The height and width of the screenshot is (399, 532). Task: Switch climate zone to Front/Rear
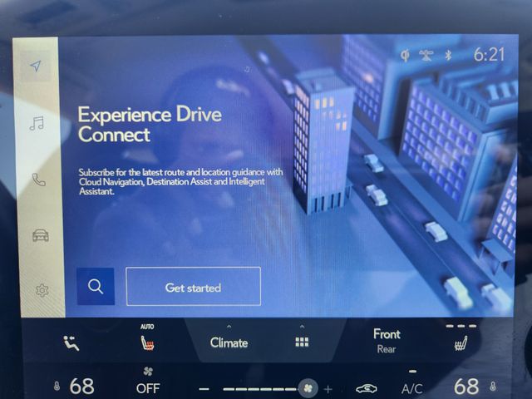coord(387,340)
